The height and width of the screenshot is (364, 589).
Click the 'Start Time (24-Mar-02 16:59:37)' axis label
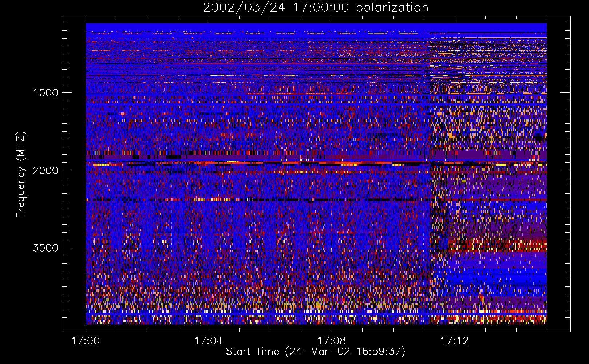click(x=316, y=352)
